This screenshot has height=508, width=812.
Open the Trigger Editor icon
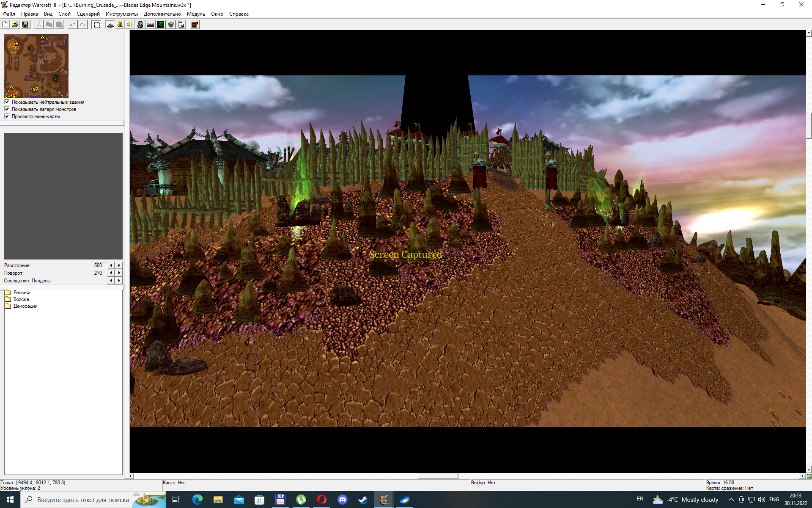[120, 25]
